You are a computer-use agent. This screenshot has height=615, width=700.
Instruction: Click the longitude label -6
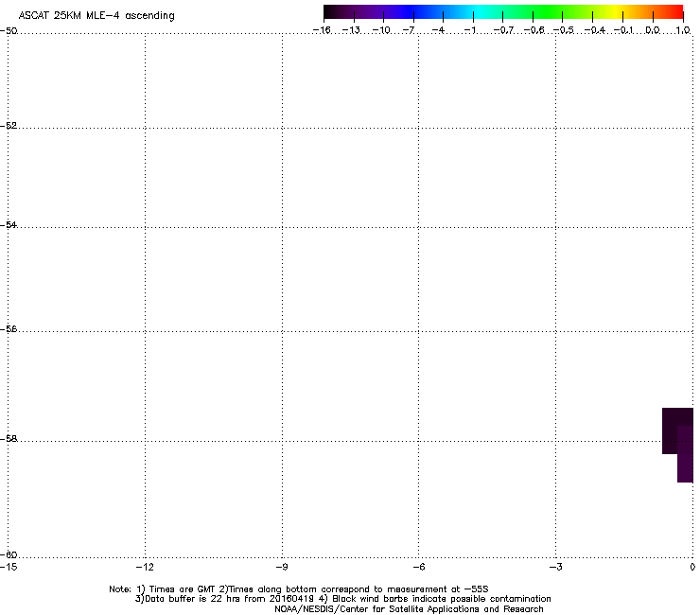pos(418,567)
